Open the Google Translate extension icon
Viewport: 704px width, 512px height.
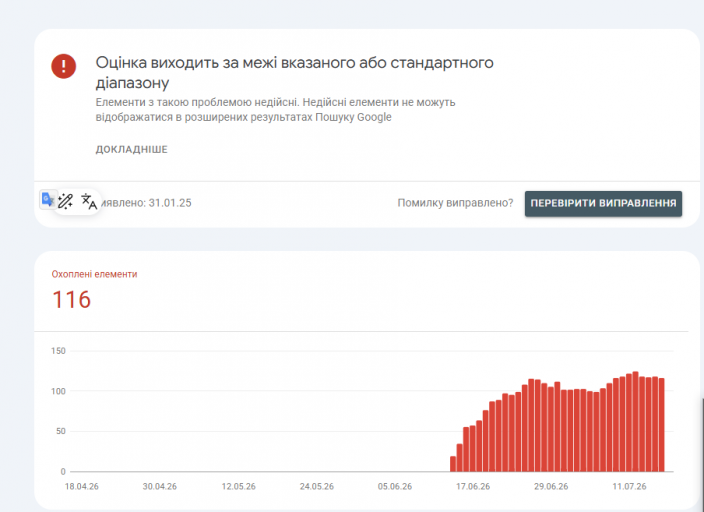(x=48, y=199)
